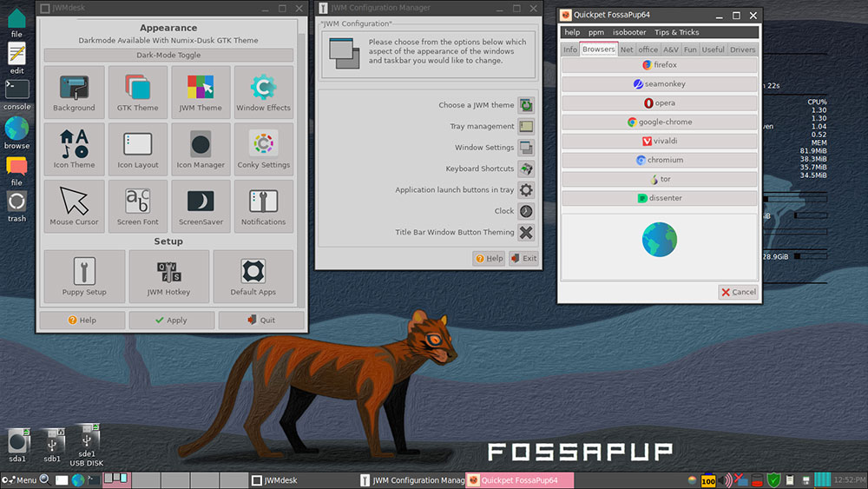This screenshot has height=489, width=868.
Task: Switch to the Drivers tab
Action: pyautogui.click(x=742, y=50)
